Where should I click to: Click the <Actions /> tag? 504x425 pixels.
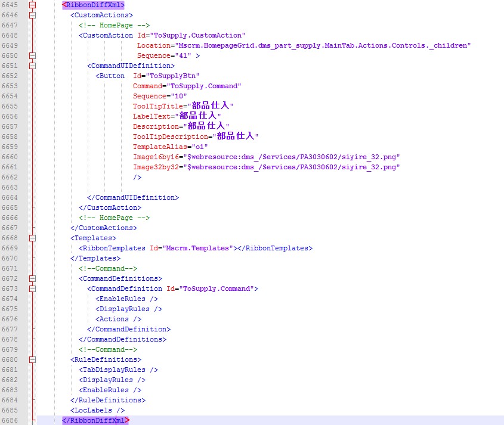118,319
